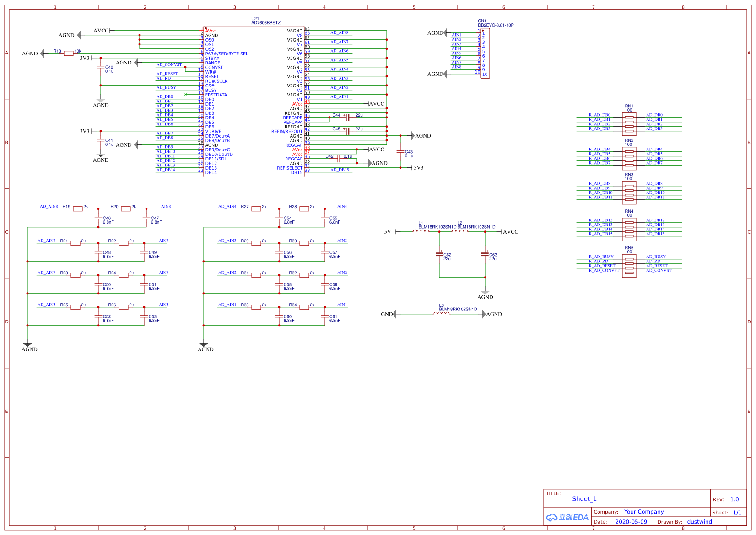Click the drawn by name dustwind
756x535 pixels.
(x=699, y=521)
